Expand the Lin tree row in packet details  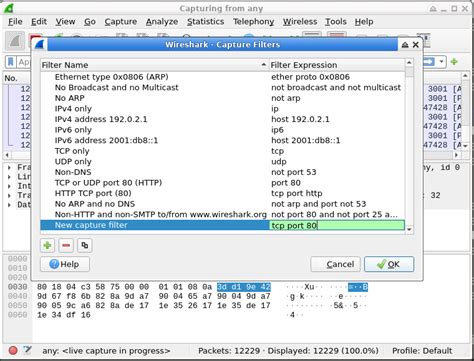[x=9, y=177]
